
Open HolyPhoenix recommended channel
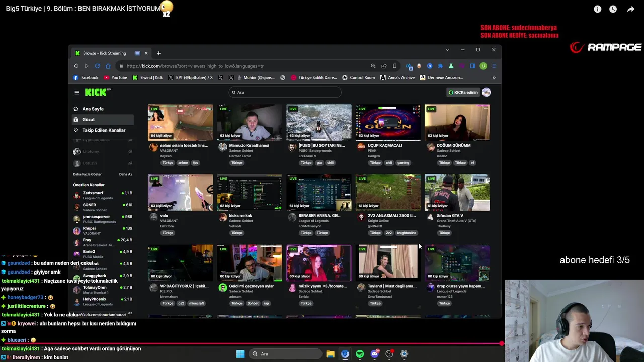(x=103, y=301)
